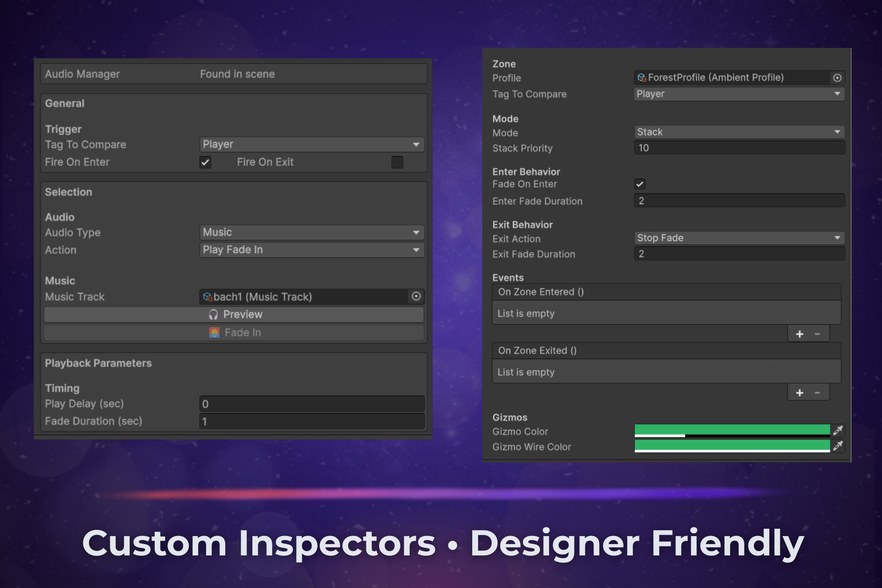This screenshot has height=588, width=882.
Task: Open the Action dropdown showing Play Fade In
Action: click(x=312, y=250)
